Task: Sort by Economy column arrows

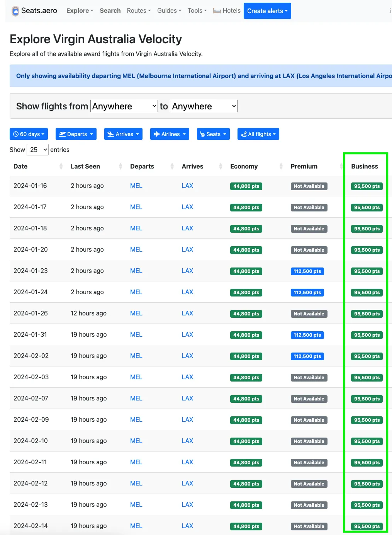Action: tap(281, 166)
